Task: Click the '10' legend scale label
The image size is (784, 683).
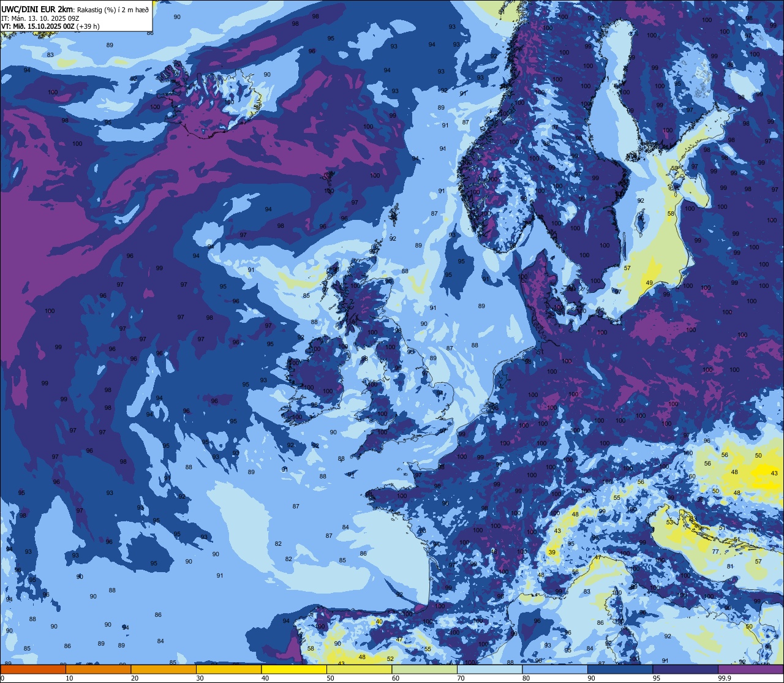Action: click(69, 678)
